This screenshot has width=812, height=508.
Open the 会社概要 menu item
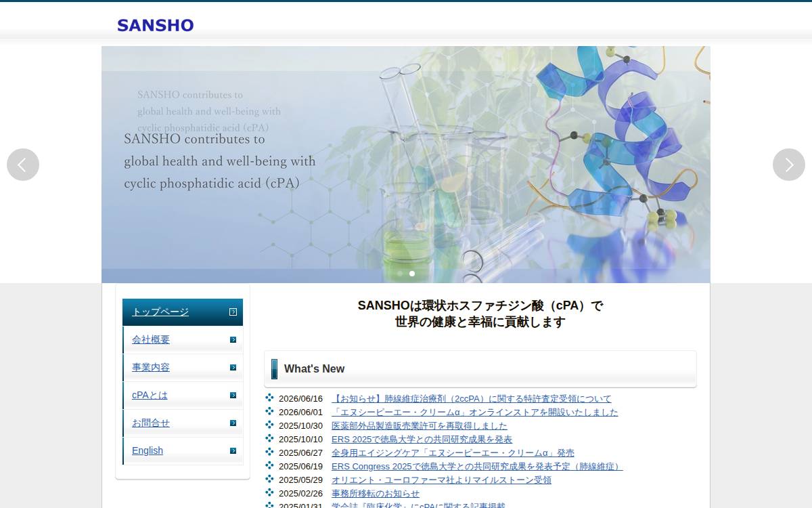pos(183,340)
